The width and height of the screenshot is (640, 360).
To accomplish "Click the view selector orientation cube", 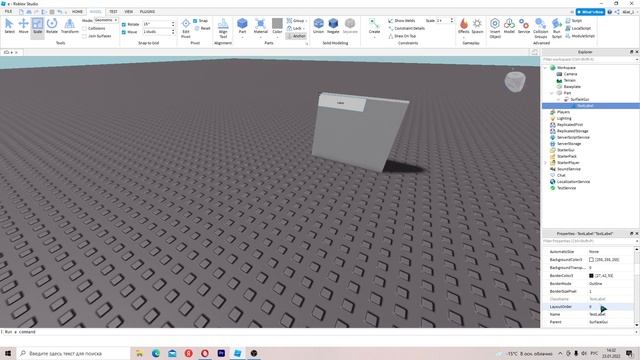I will [x=515, y=81].
